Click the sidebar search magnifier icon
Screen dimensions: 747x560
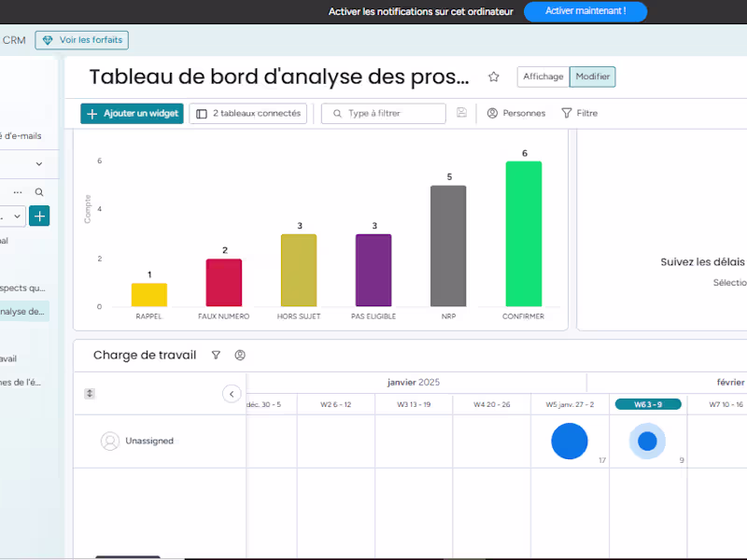click(x=39, y=192)
